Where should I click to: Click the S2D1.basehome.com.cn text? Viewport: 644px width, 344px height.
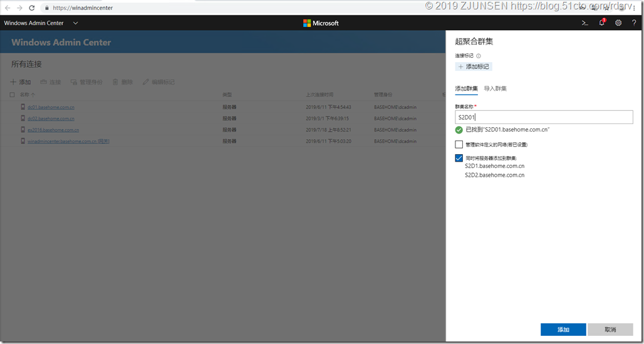(494, 167)
